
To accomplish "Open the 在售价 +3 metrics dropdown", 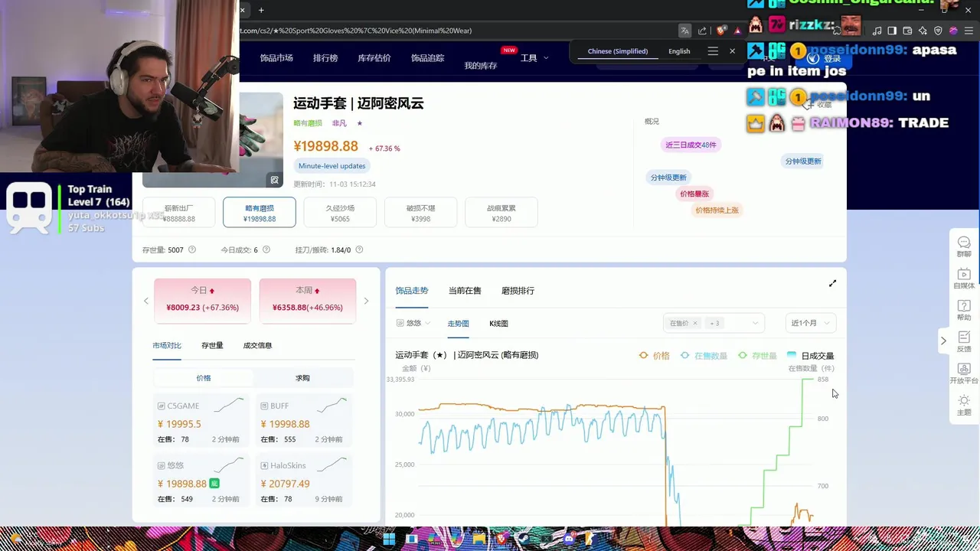I will click(714, 323).
